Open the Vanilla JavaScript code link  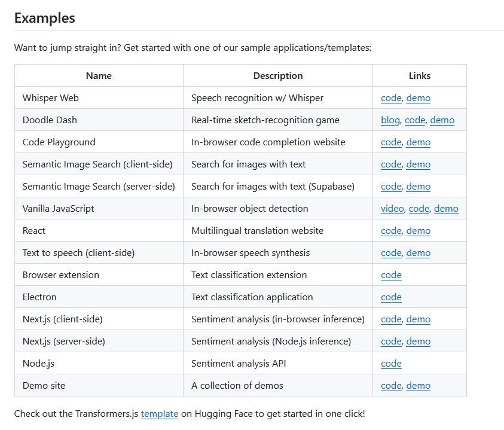point(419,209)
